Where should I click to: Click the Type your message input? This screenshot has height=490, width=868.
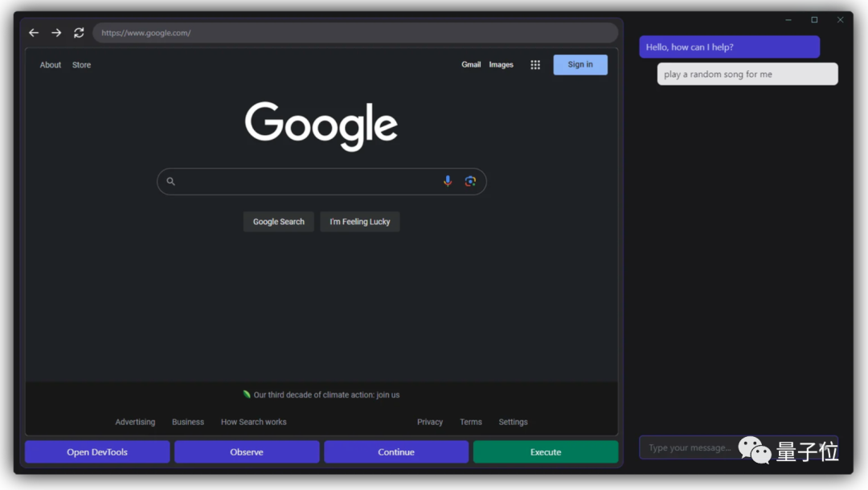click(x=687, y=447)
